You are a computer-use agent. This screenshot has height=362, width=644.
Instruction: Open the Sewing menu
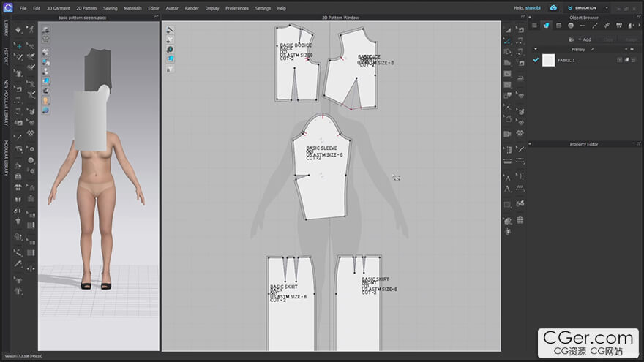click(110, 8)
